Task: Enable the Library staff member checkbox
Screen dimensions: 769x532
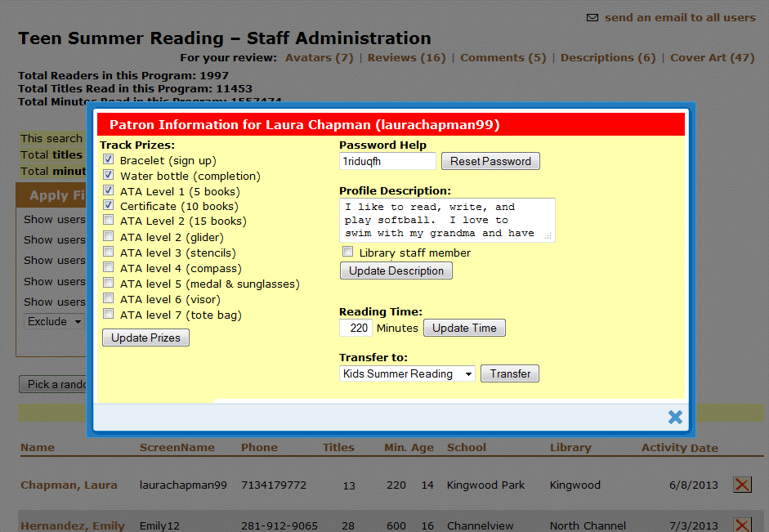Action: coord(348,253)
